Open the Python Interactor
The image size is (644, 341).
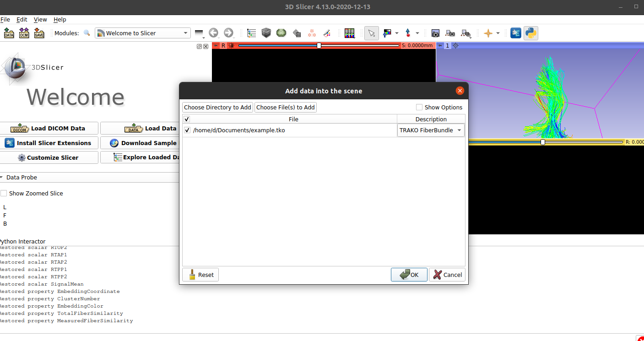pyautogui.click(x=530, y=33)
